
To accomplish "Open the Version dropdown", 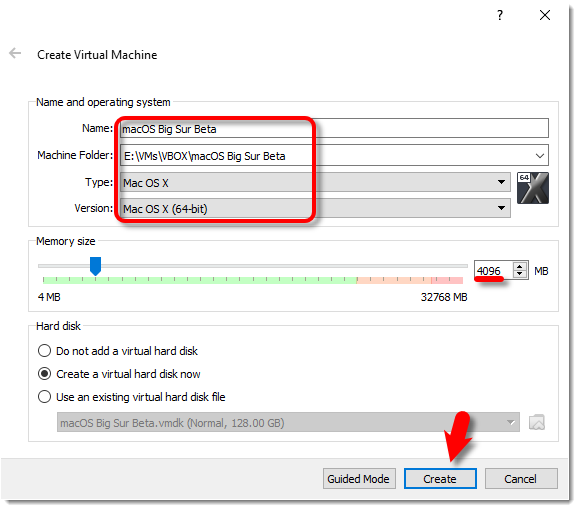I will [x=315, y=209].
